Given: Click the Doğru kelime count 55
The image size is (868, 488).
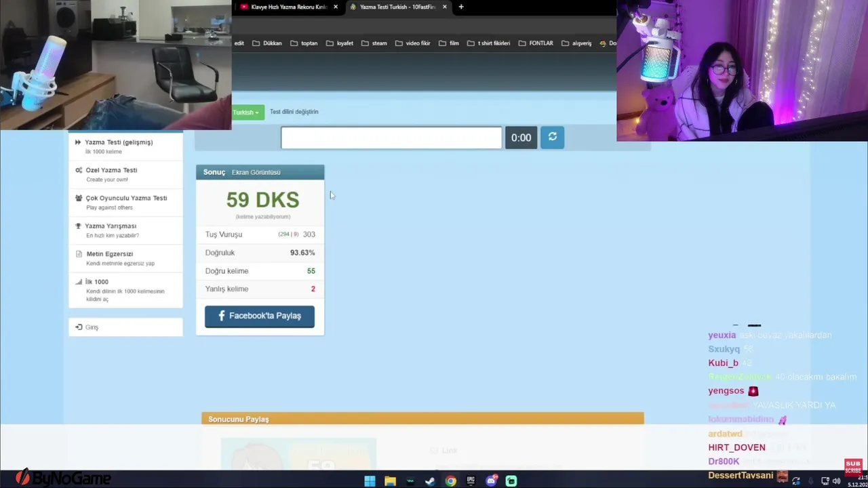Looking at the screenshot, I should pos(311,271).
